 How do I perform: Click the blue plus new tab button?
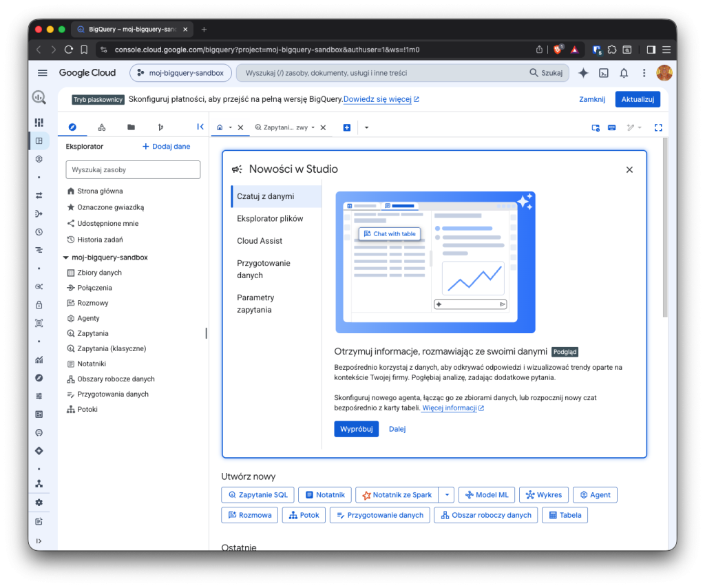347,127
